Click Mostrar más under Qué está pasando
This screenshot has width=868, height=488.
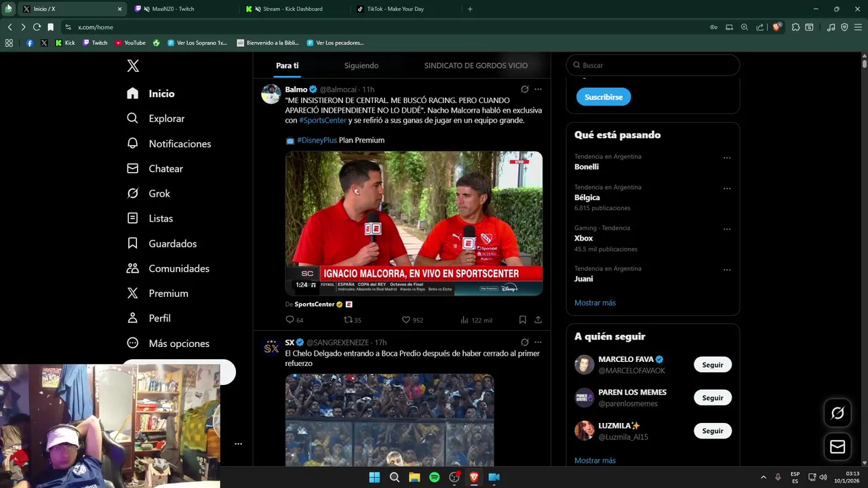pos(595,303)
